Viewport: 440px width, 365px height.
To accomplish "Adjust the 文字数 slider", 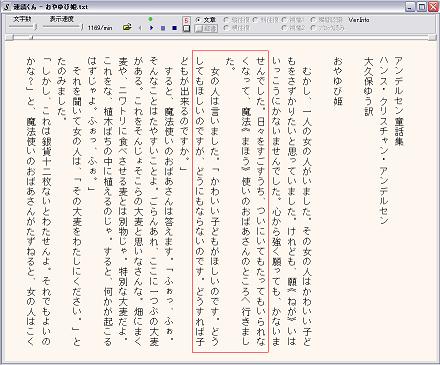I will tap(22, 28).
